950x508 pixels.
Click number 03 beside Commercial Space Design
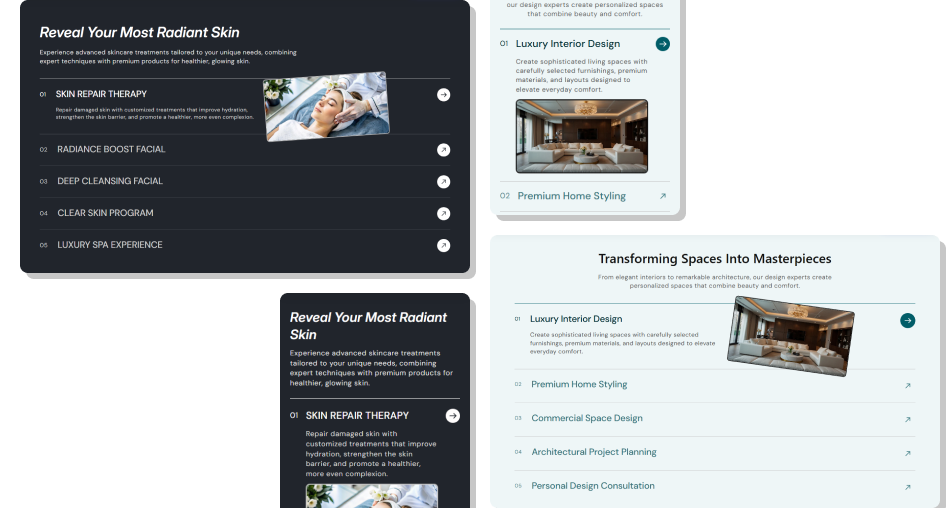coord(518,418)
